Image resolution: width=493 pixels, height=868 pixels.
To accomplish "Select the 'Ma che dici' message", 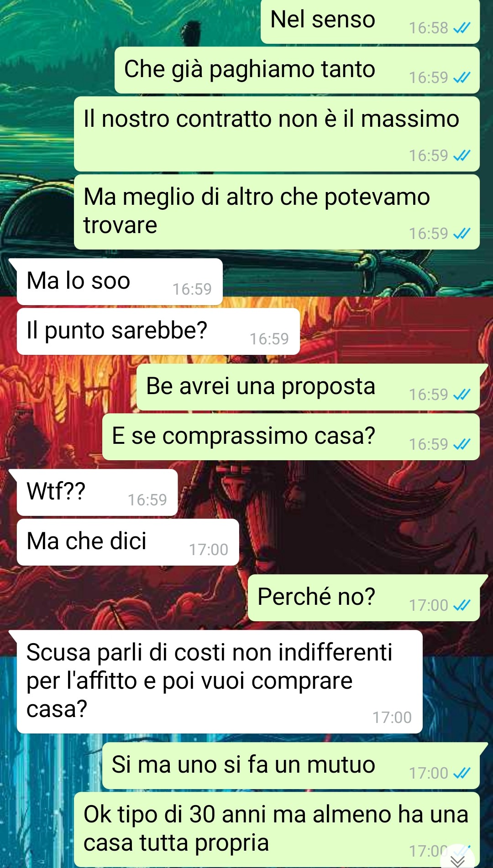I will pos(128,542).
